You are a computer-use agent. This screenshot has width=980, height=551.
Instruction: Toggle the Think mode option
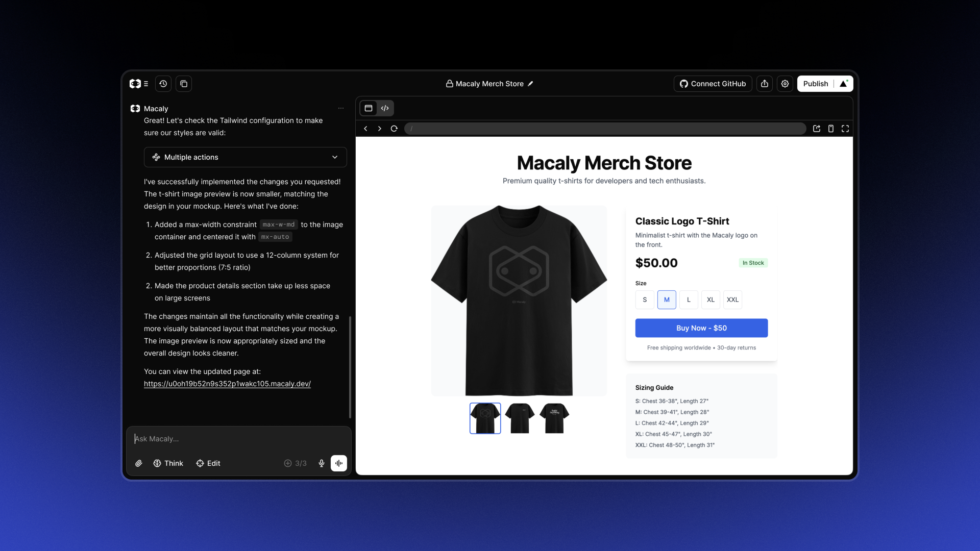point(168,463)
